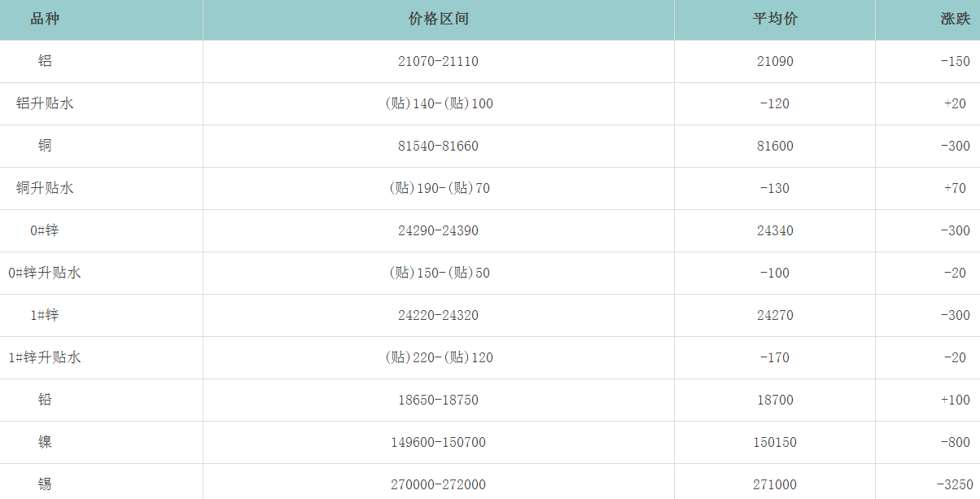Select the 铅 row label
The image size is (980, 499).
pyautogui.click(x=45, y=400)
